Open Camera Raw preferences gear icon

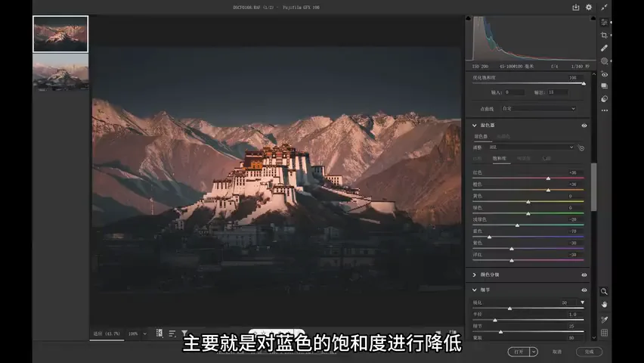(x=589, y=8)
